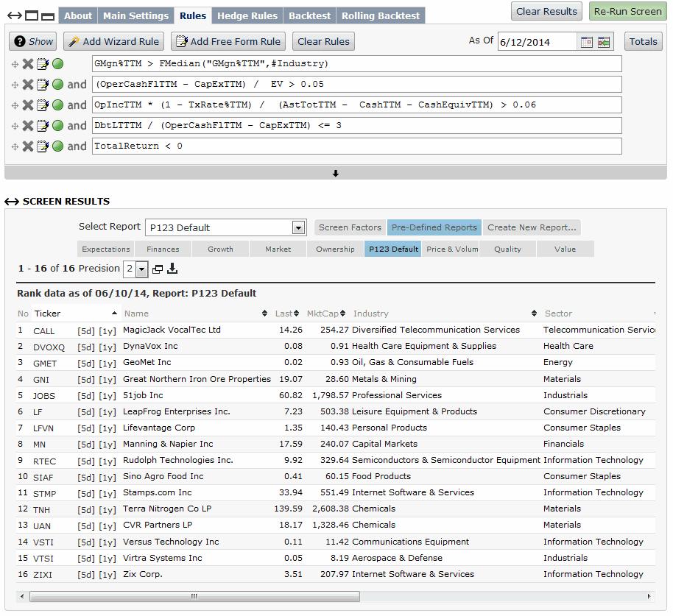Edit the TotalReturn rule via notepad icon
This screenshot has width=673, height=616.
coord(43,146)
